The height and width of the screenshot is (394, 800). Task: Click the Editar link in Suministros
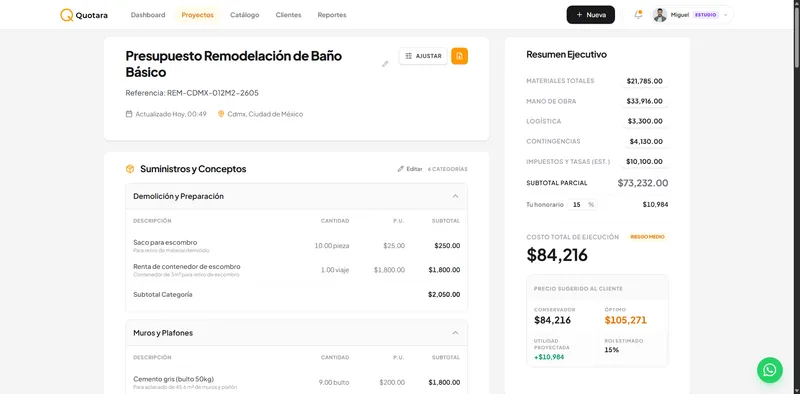(410, 169)
